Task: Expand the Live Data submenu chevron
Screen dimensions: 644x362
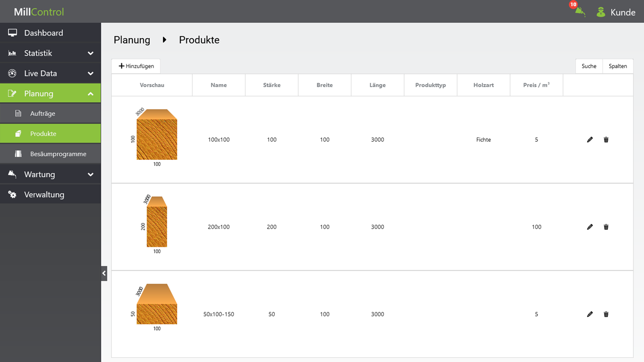Action: (90, 73)
